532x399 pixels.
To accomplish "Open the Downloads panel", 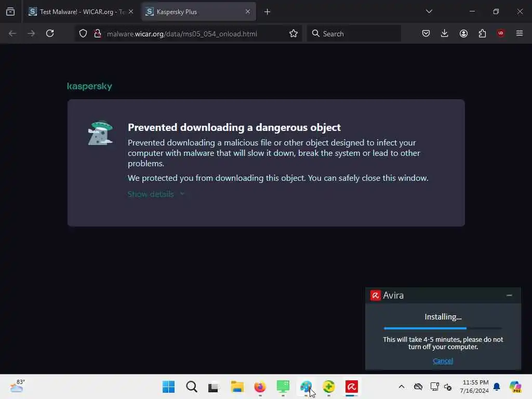I will click(x=445, y=33).
